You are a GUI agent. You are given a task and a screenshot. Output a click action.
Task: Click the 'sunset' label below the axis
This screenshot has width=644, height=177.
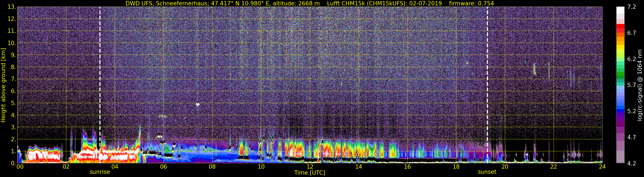point(487,172)
